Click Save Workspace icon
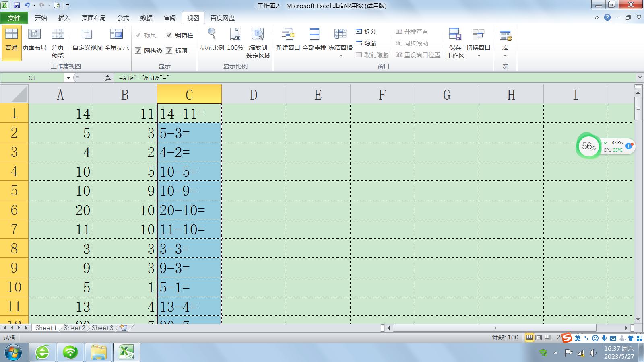The image size is (644, 362). point(455,35)
